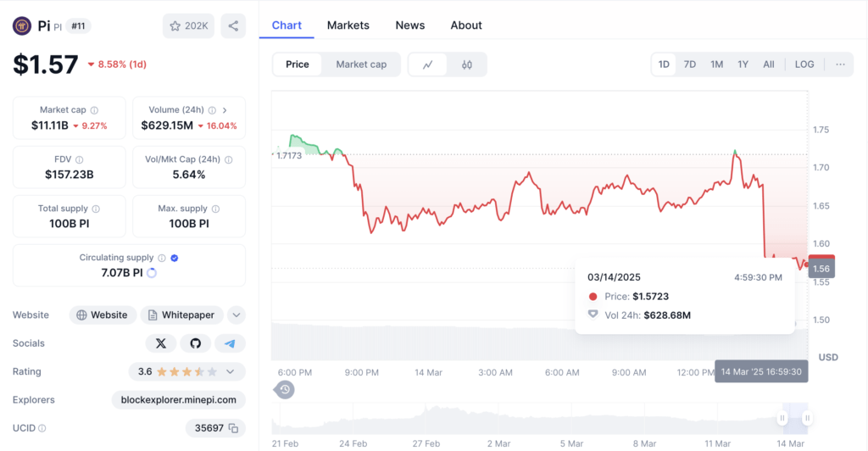This screenshot has width=868, height=451.
Task: Switch to line chart view
Action: [428, 64]
